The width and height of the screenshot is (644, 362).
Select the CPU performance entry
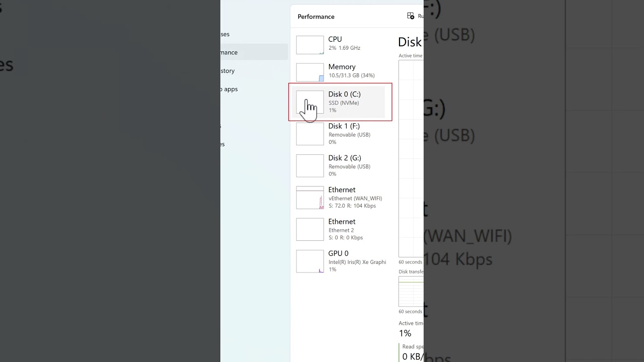pyautogui.click(x=338, y=45)
